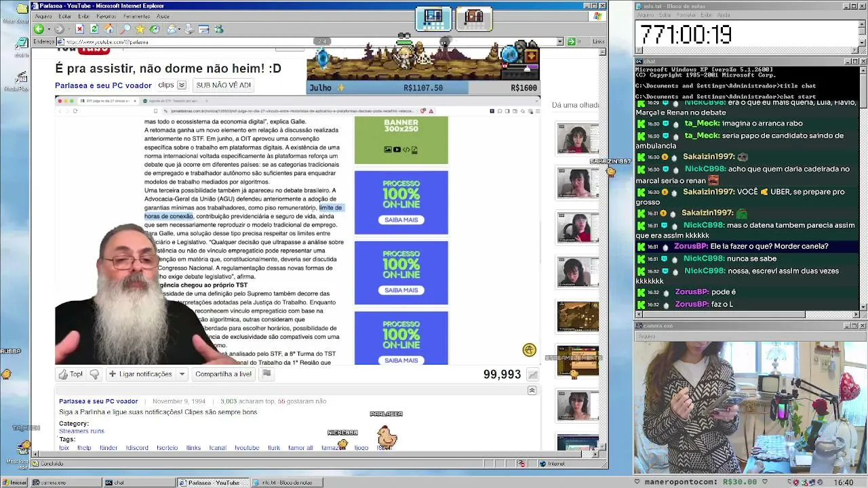The width and height of the screenshot is (868, 488).
Task: Open the Exibir menu in Internet Explorer
Action: 83,16
